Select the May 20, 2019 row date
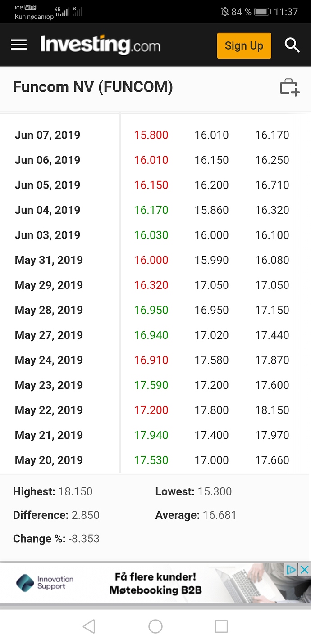The width and height of the screenshot is (311, 644). coord(49,460)
